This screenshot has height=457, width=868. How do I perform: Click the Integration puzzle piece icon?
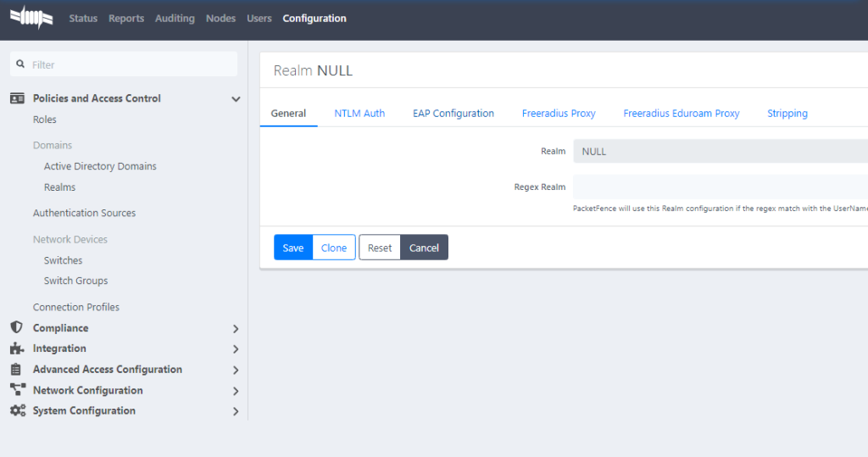pyautogui.click(x=16, y=348)
